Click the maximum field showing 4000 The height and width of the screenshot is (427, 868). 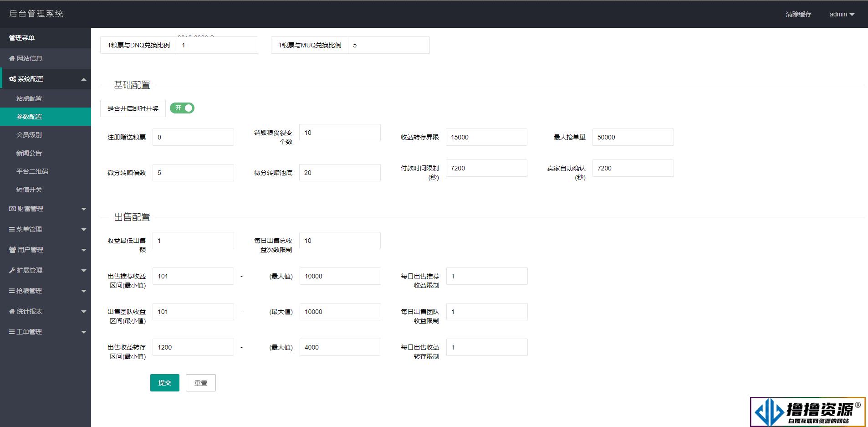pos(340,347)
